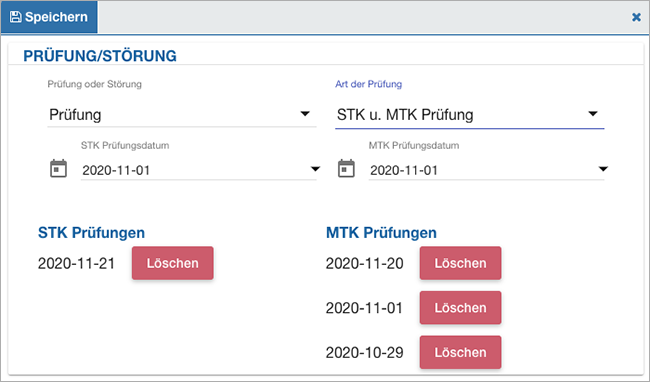
Task: Expand the Prüfung oder Störung dropdown arrow
Action: pyautogui.click(x=305, y=114)
